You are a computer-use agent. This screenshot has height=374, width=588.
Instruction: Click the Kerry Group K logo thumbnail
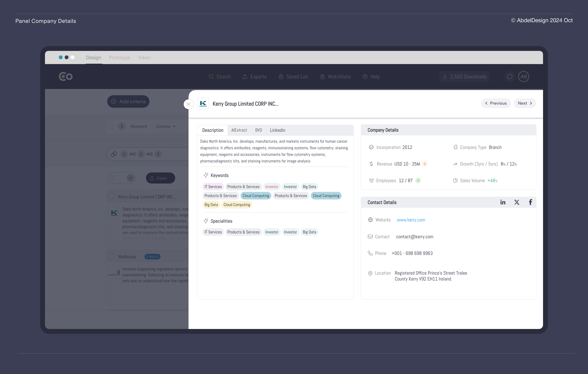pyautogui.click(x=203, y=104)
